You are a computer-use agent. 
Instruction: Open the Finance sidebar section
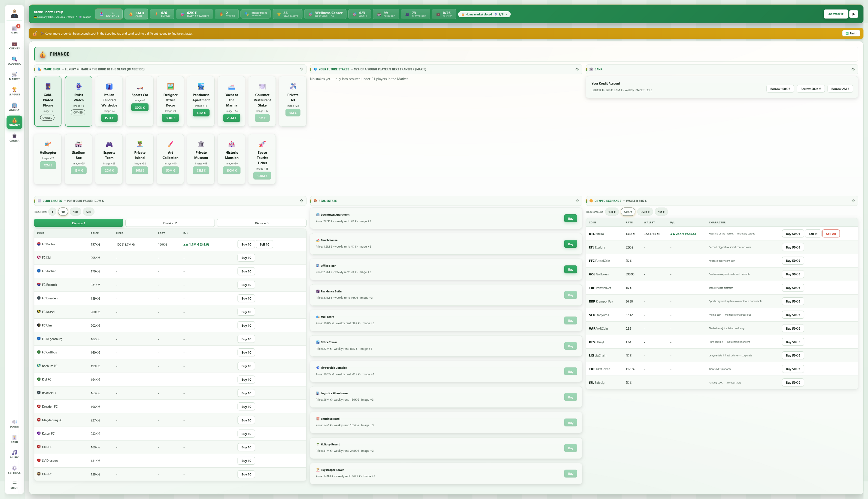tap(14, 122)
